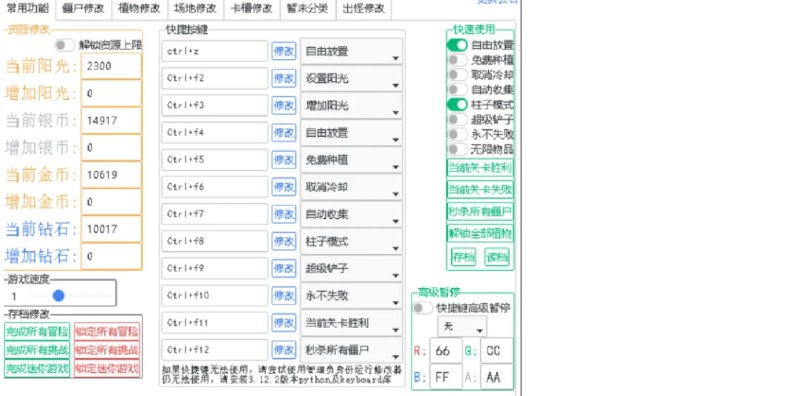Click the Ctrl+f3 hotkey text field
Viewport: 800px width, 396px height.
215,105
